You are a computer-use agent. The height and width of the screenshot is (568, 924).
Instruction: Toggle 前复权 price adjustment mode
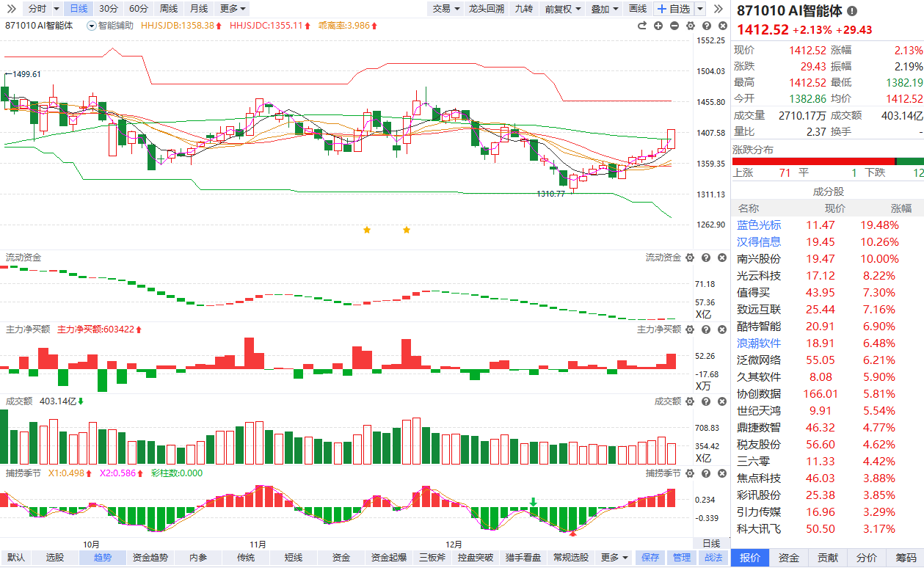pos(563,9)
